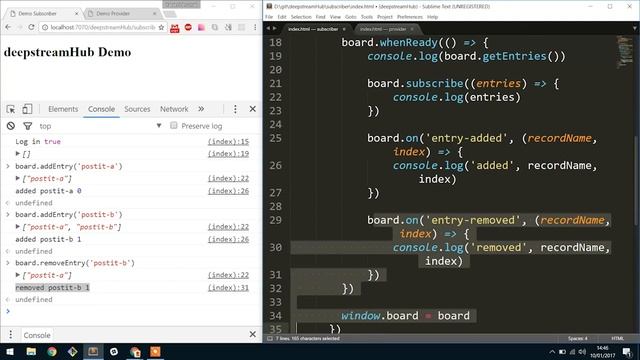Click the red PDF extension icon in Chrome
Viewport: 640px width, 360px height.
[175, 28]
